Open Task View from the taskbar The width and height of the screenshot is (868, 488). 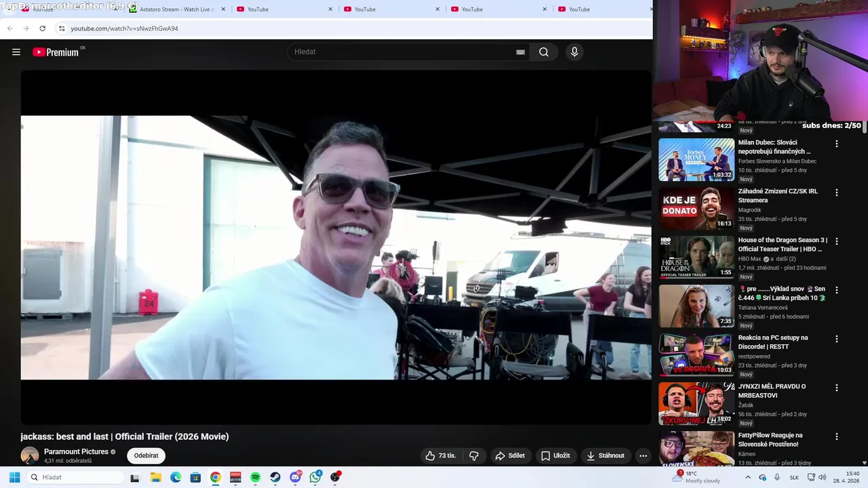[x=135, y=477]
